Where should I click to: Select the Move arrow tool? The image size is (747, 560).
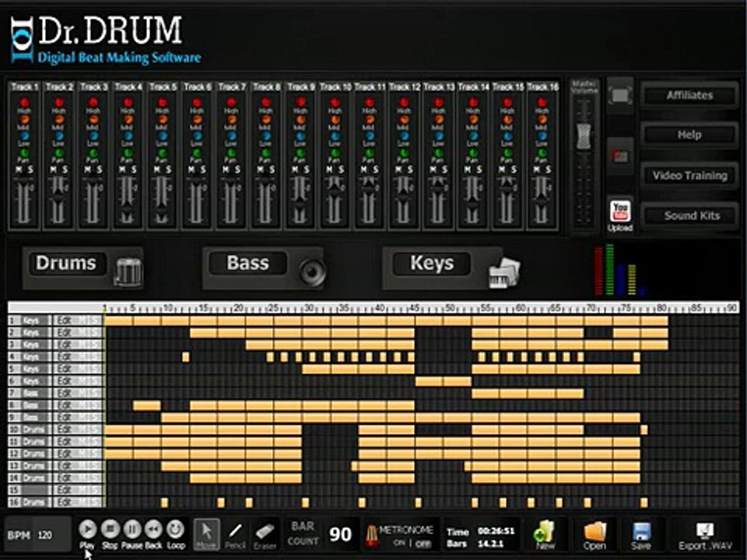pyautogui.click(x=206, y=534)
